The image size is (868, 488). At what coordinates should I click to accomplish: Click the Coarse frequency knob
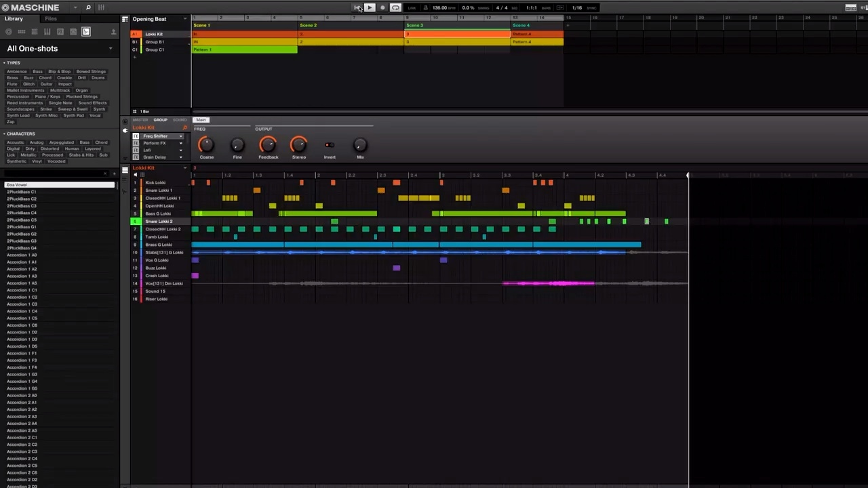tap(205, 144)
